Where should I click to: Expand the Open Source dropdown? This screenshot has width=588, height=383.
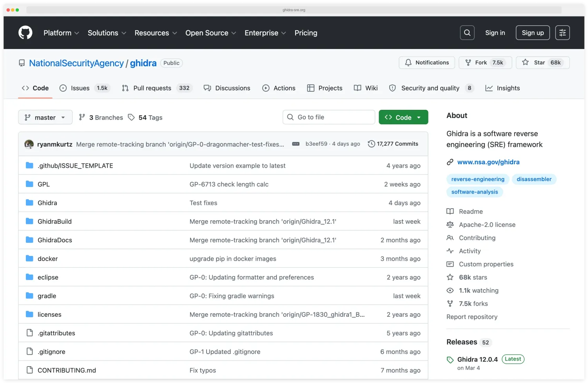tap(211, 33)
